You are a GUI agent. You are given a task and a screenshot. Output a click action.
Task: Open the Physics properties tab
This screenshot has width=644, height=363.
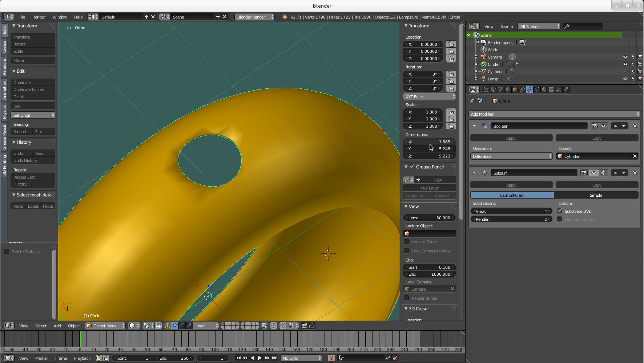coord(566,89)
